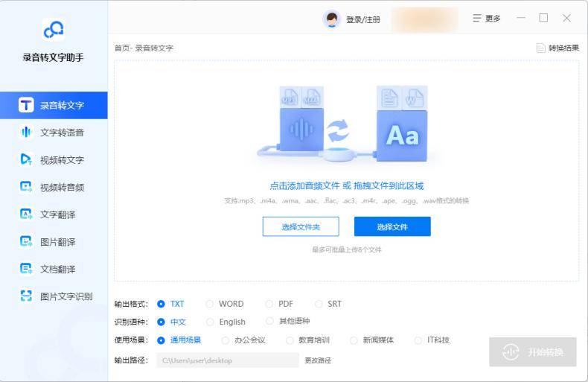Click the hamburger icon beside 更多
Screen dimensions: 588x382
(x=476, y=18)
